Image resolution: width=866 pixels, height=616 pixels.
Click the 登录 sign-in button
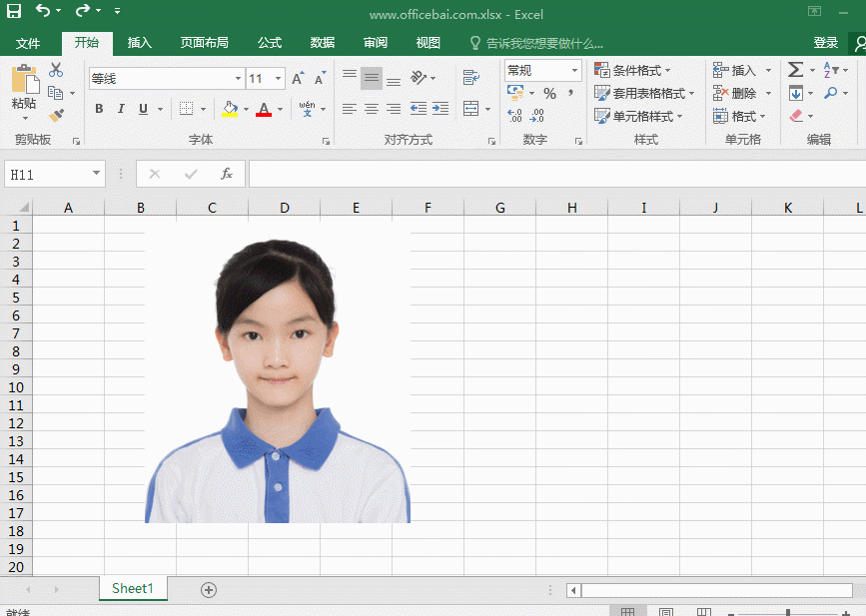pos(826,43)
